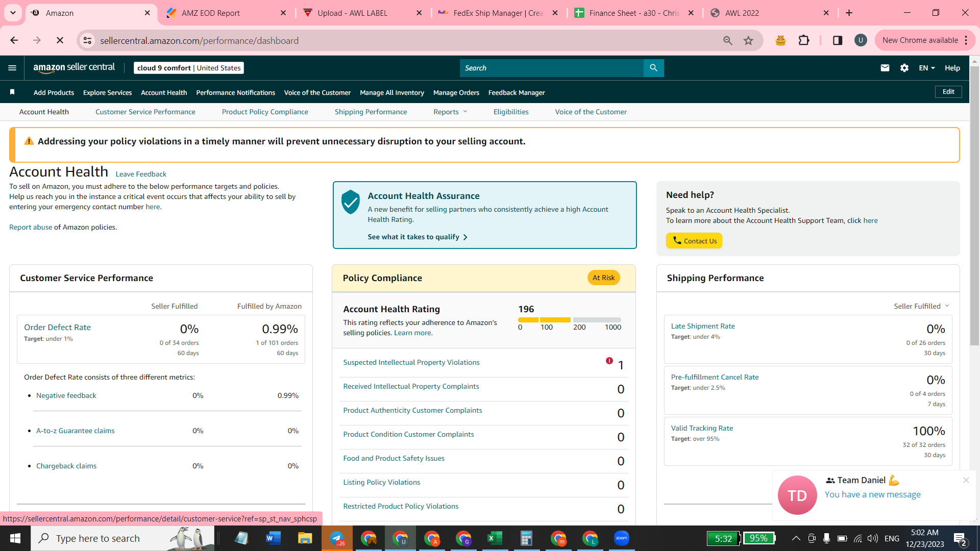This screenshot has width=980, height=551.
Task: Click the Account Health Rating progress bar
Action: coord(570,320)
